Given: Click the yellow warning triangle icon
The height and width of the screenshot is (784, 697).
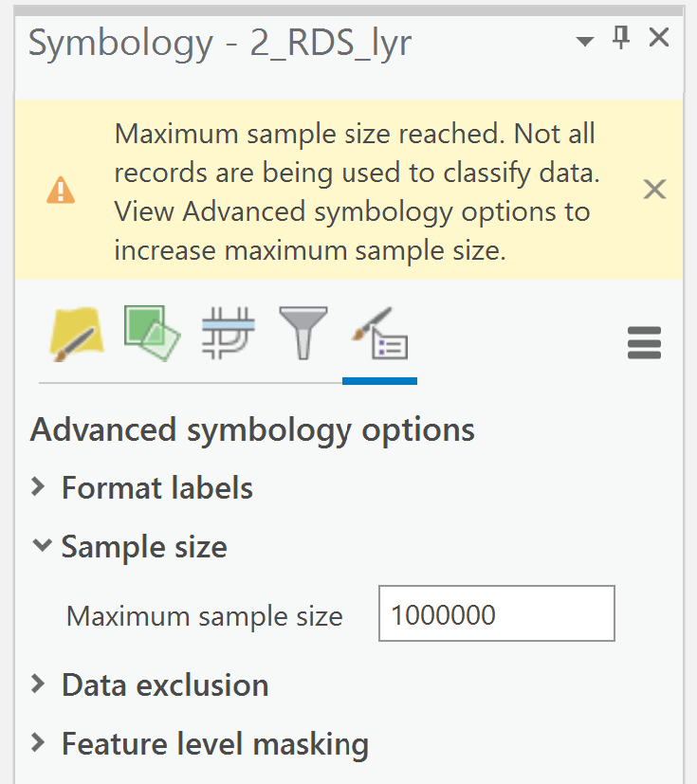Looking at the screenshot, I should click(x=63, y=190).
